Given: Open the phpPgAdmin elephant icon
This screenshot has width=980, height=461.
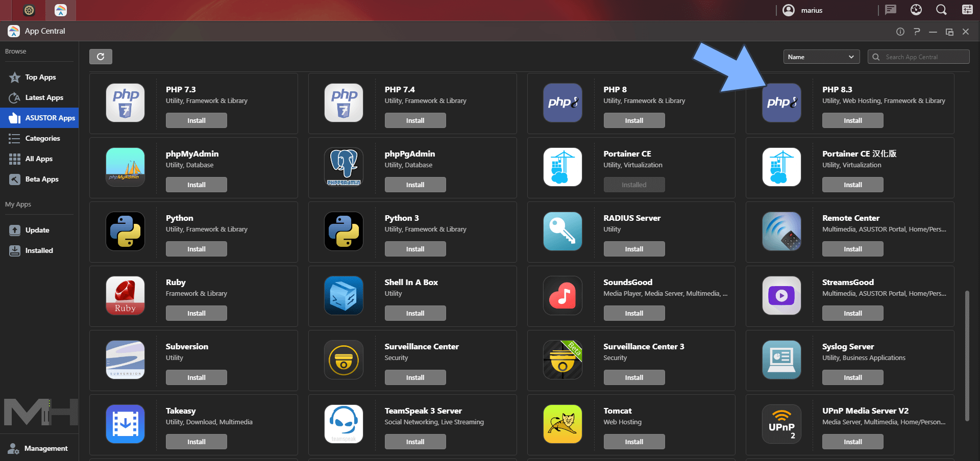Looking at the screenshot, I should (x=344, y=167).
